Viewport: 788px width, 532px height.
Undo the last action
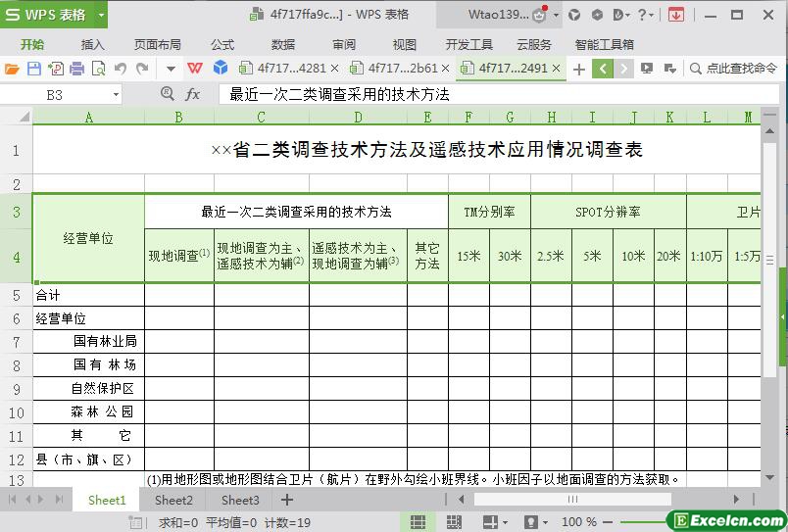121,69
